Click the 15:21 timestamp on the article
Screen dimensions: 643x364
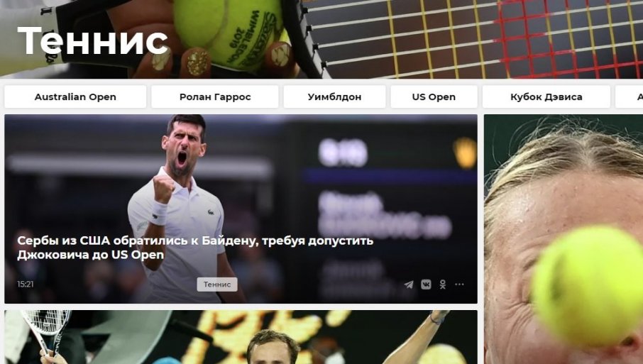[x=26, y=284]
